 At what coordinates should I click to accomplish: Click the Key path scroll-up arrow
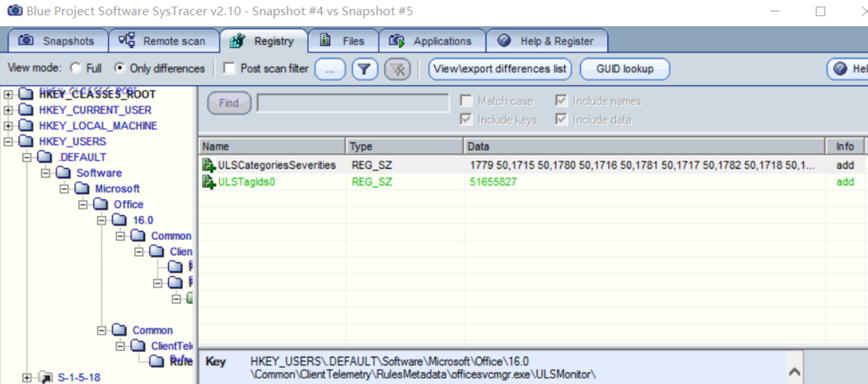point(794,373)
